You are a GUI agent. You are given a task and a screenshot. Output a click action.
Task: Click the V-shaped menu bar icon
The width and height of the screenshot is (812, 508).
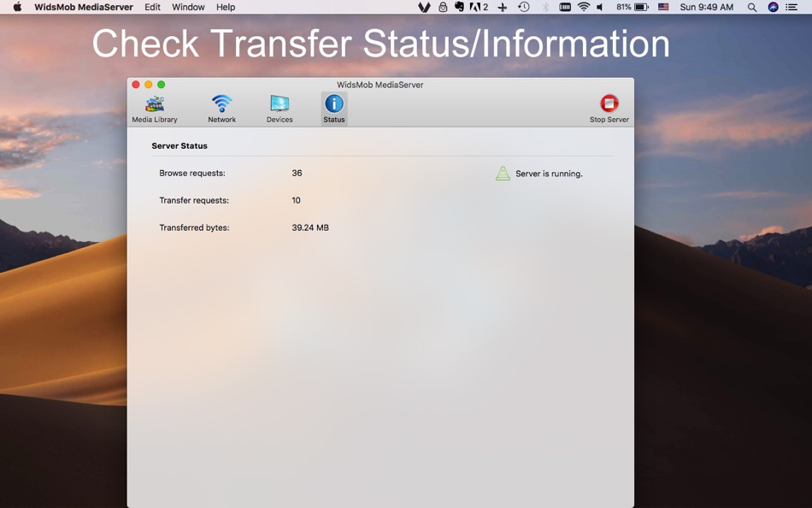tap(424, 7)
